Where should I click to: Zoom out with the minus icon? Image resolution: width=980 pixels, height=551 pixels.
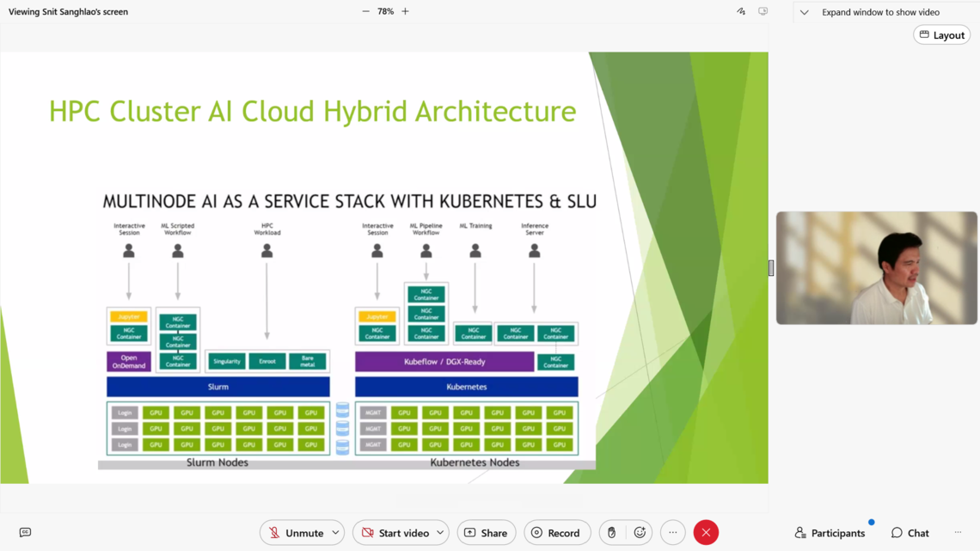(365, 12)
